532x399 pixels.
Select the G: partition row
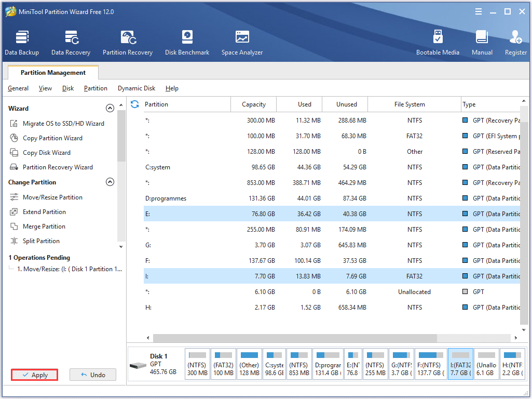pos(332,245)
